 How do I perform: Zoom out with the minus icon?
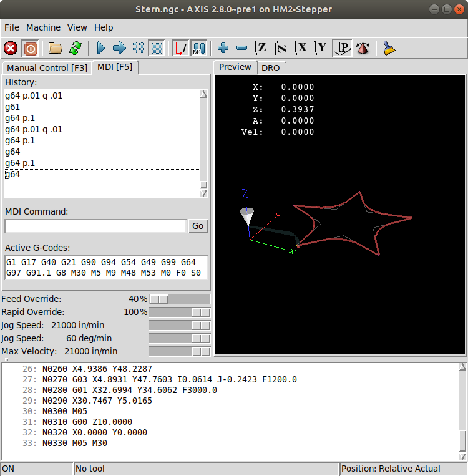(x=241, y=48)
